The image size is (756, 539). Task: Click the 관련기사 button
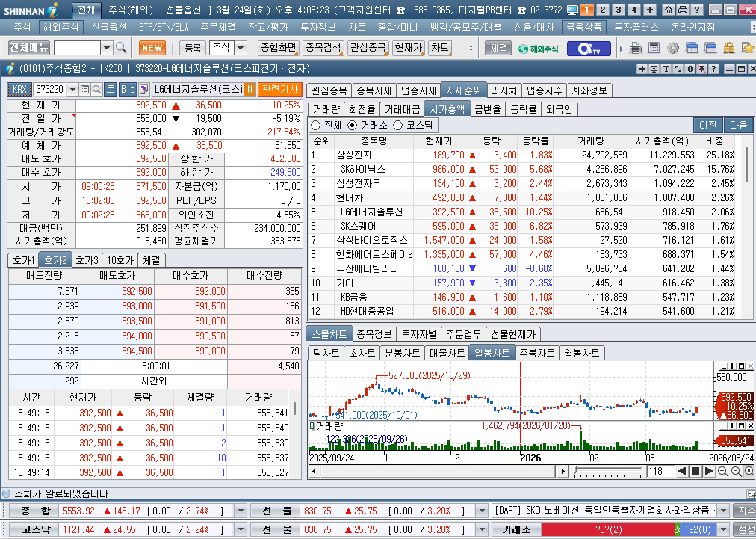pyautogui.click(x=280, y=89)
